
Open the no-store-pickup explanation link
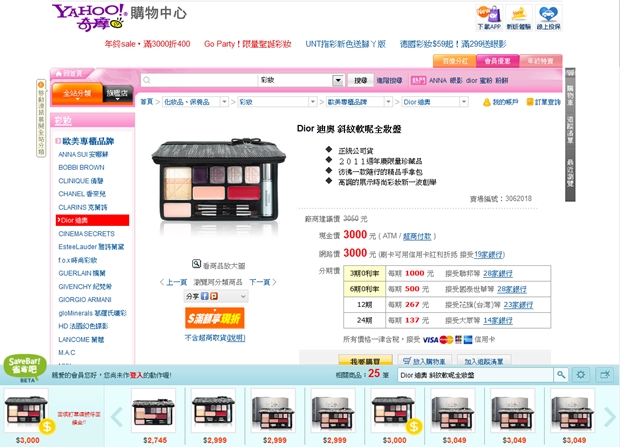click(236, 338)
